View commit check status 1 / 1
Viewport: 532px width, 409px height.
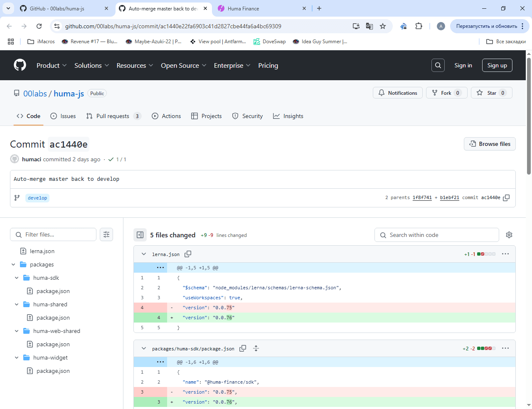117,159
